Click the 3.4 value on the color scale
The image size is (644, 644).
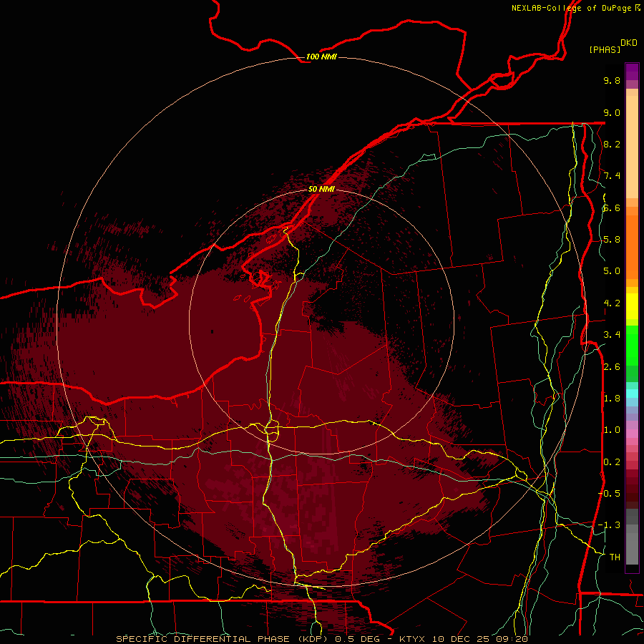pyautogui.click(x=612, y=335)
